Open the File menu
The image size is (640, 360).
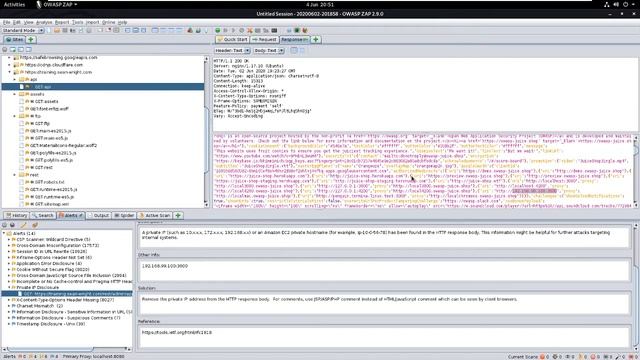point(7,22)
